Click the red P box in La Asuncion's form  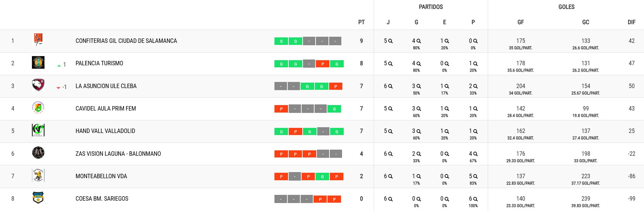point(336,86)
